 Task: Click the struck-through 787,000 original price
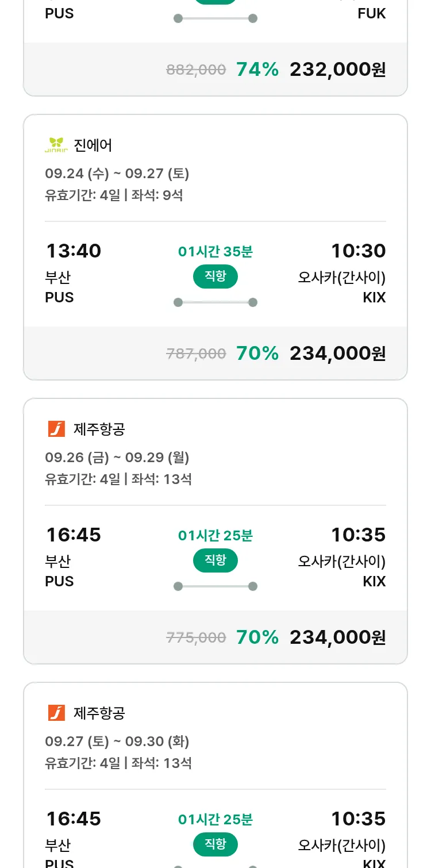(196, 354)
